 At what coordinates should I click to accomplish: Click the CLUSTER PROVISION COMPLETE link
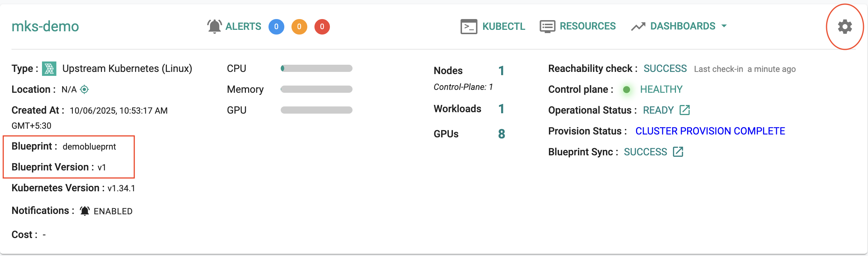click(x=710, y=131)
